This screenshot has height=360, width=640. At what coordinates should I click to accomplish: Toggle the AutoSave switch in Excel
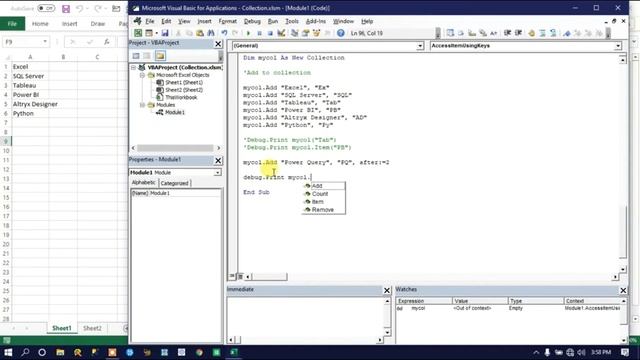46,8
